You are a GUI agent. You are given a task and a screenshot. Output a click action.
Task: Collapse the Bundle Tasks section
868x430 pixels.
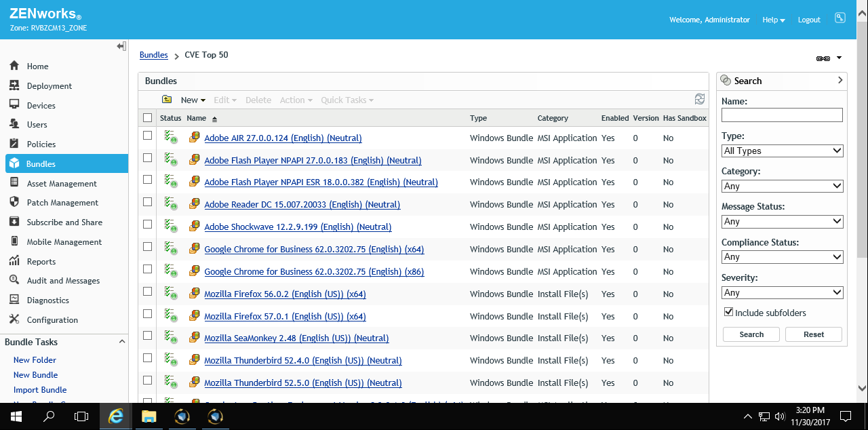pos(122,342)
